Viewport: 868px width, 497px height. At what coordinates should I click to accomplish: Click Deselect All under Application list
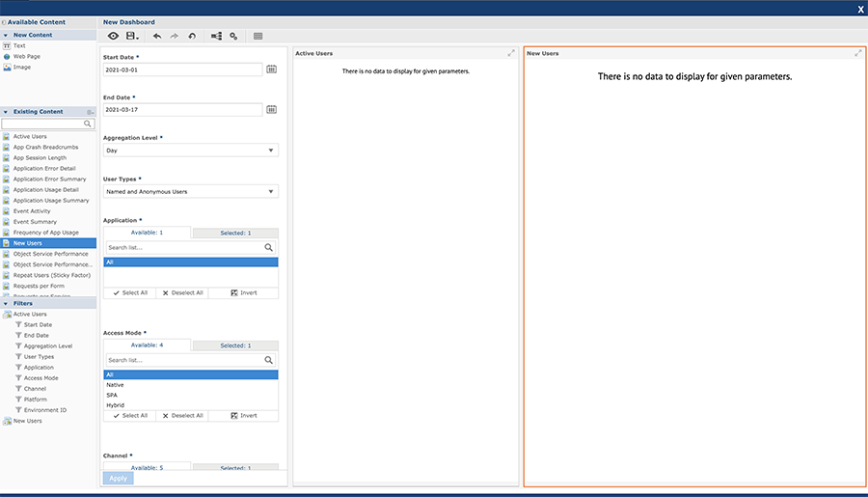coord(182,293)
